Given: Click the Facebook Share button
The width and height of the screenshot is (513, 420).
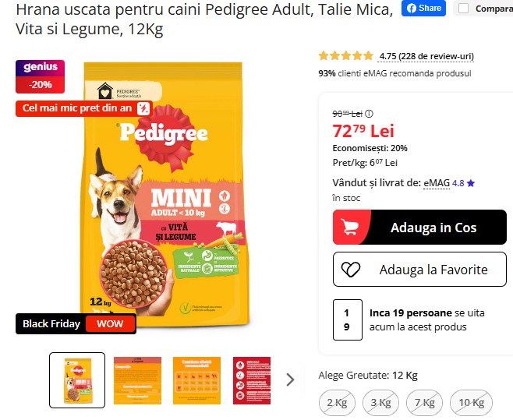Looking at the screenshot, I should pos(423,8).
